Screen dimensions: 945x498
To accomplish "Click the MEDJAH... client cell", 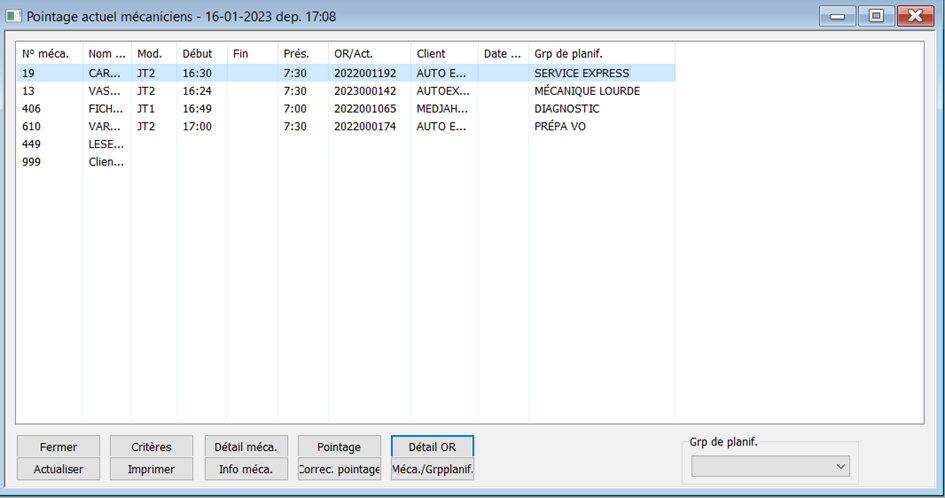I will [442, 109].
